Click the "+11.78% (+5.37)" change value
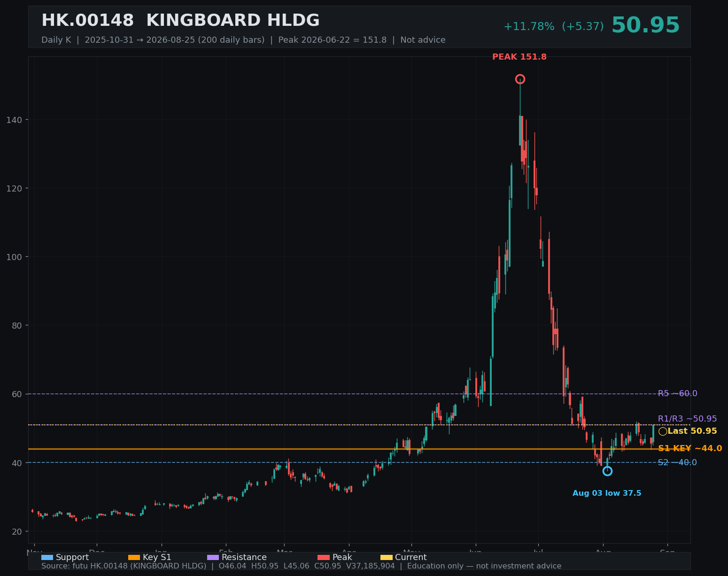Viewport: 728px width, 576px height. tap(554, 27)
